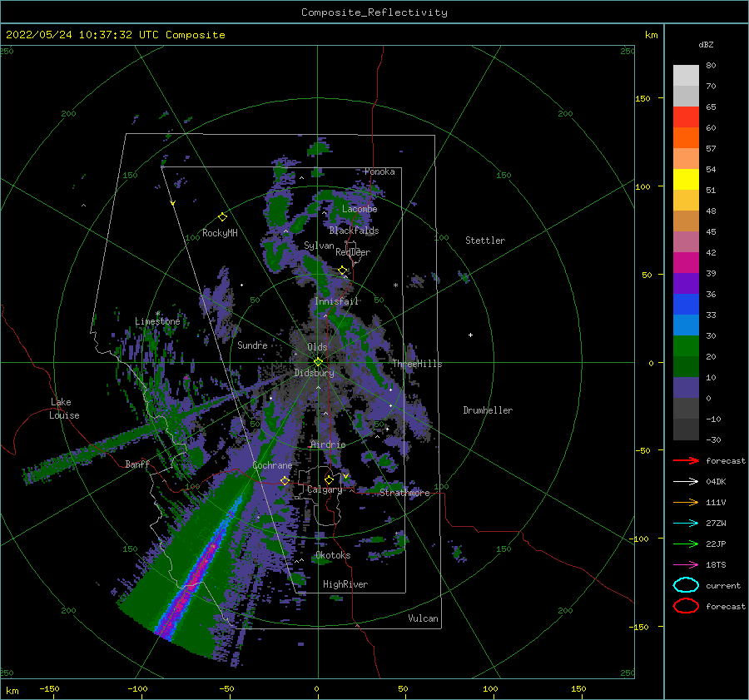Click the 04DK legend label

tap(716, 481)
